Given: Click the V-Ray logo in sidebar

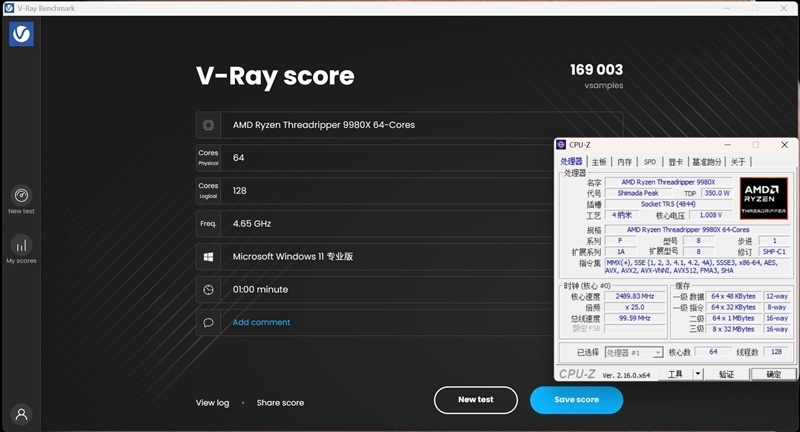Looking at the screenshot, I should [22, 34].
